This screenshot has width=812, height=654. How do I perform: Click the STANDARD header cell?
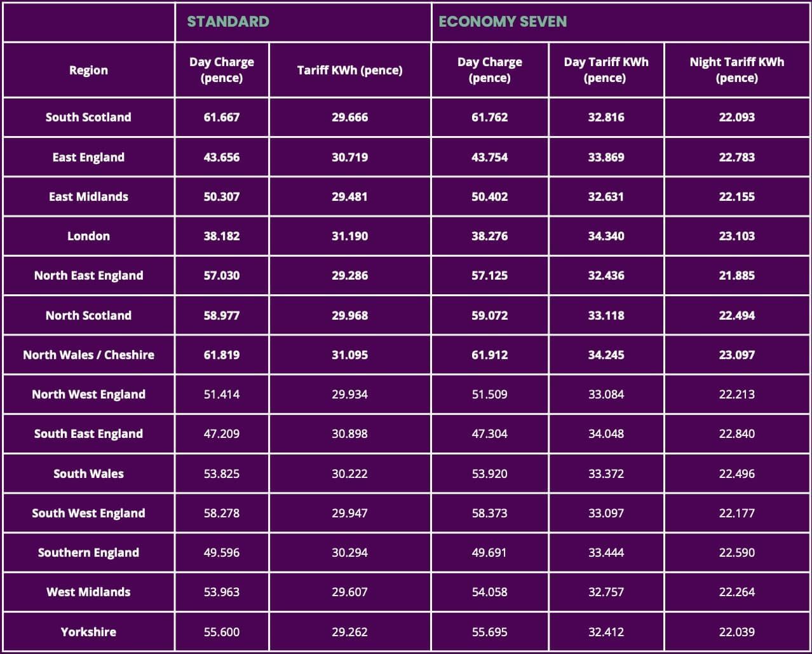coord(228,22)
